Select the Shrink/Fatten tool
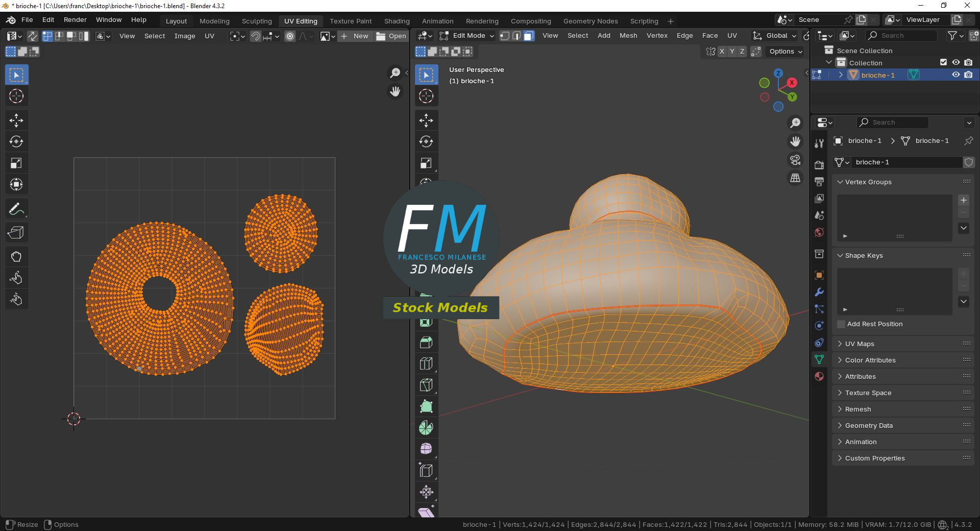Viewport: 980px width, 531px height. coord(426,492)
